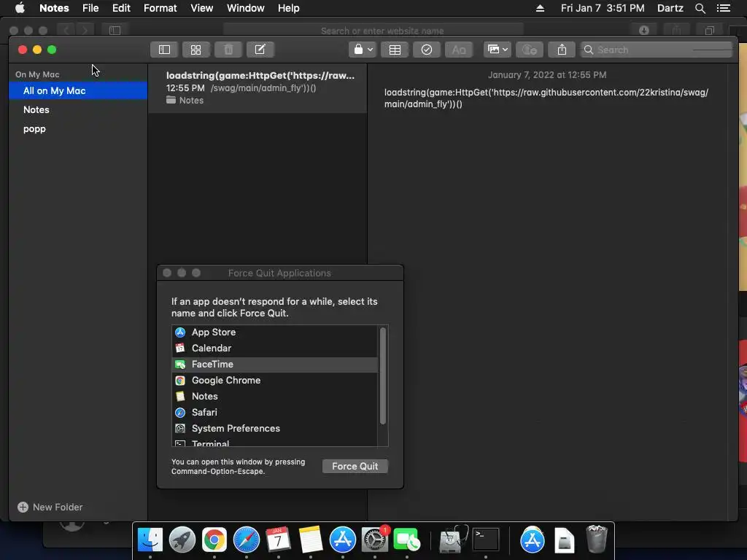Image resolution: width=747 pixels, height=560 pixels.
Task: Open the Trash in the Dock
Action: coord(597,539)
